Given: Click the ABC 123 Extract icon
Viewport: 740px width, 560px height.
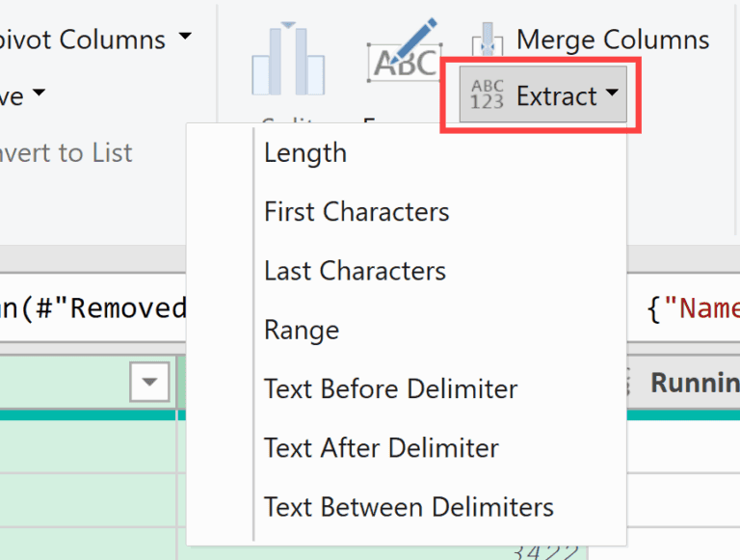Looking at the screenshot, I should pos(488,94).
